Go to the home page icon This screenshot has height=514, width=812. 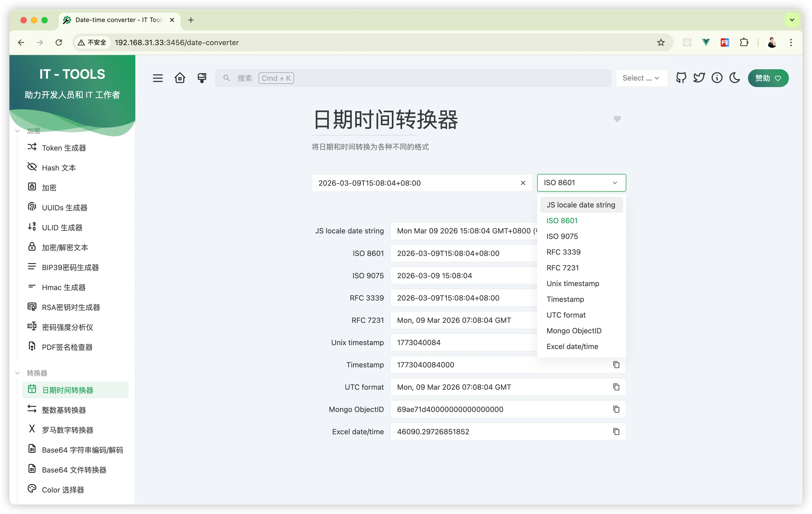coord(180,78)
